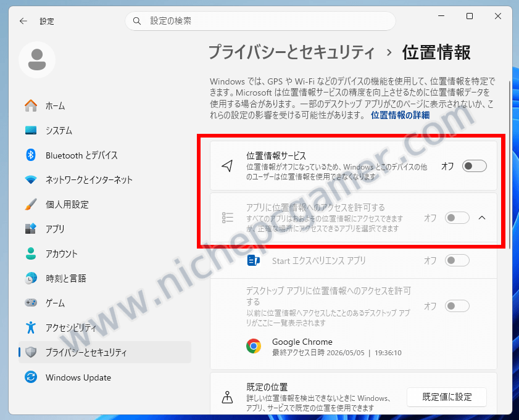
Task: Turn on the 位置情報サービス toggle
Action: pyautogui.click(x=475, y=166)
